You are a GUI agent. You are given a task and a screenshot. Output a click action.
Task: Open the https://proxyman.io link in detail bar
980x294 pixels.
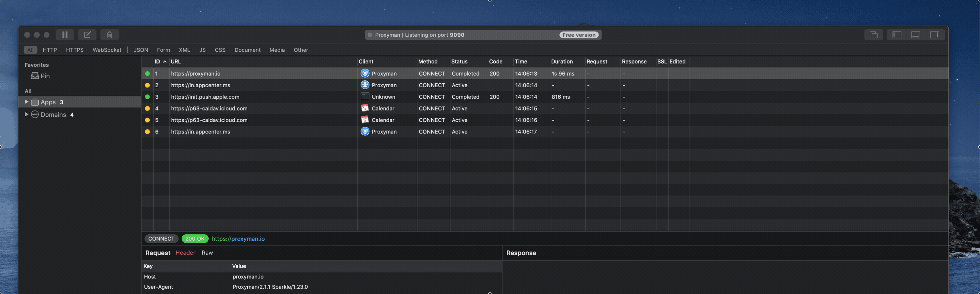238,239
